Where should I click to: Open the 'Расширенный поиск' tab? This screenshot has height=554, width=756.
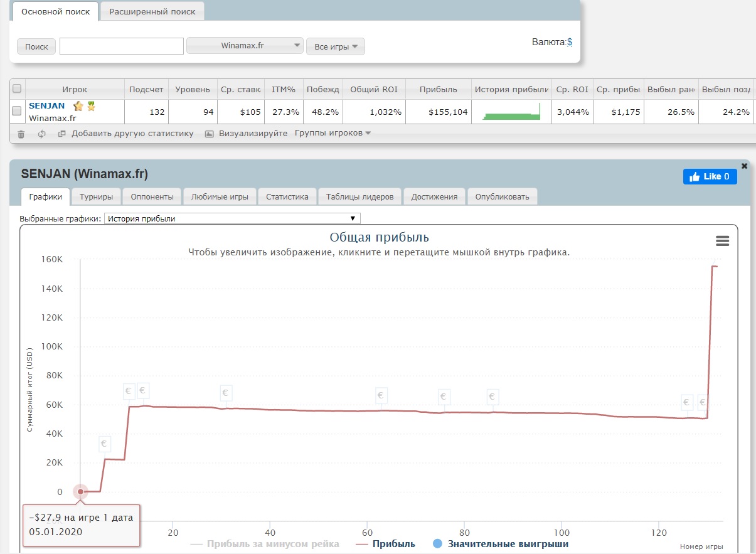[x=152, y=11]
